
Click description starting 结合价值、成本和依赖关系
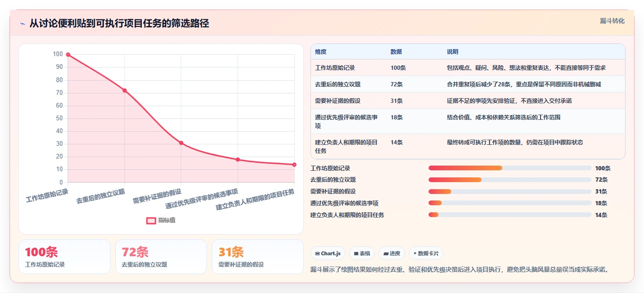(x=504, y=117)
